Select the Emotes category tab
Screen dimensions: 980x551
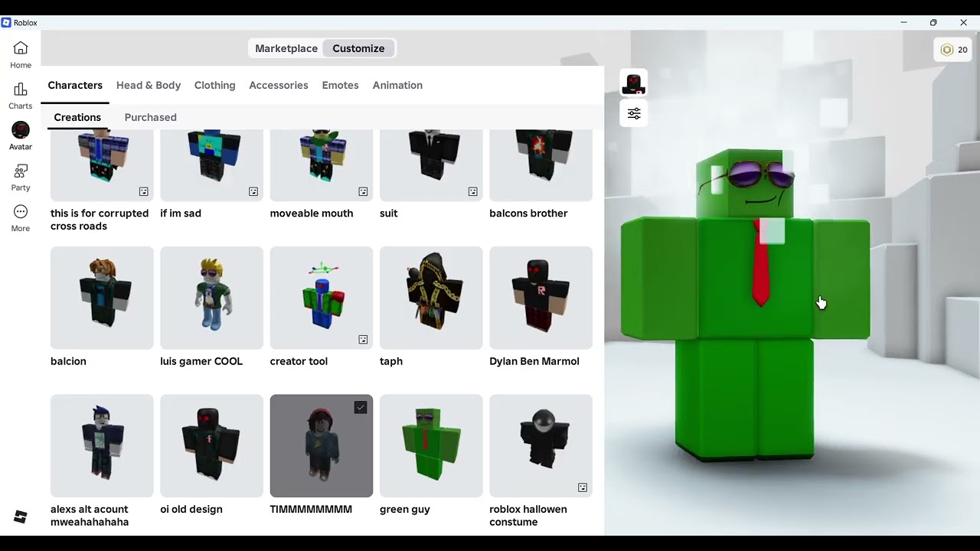(340, 85)
